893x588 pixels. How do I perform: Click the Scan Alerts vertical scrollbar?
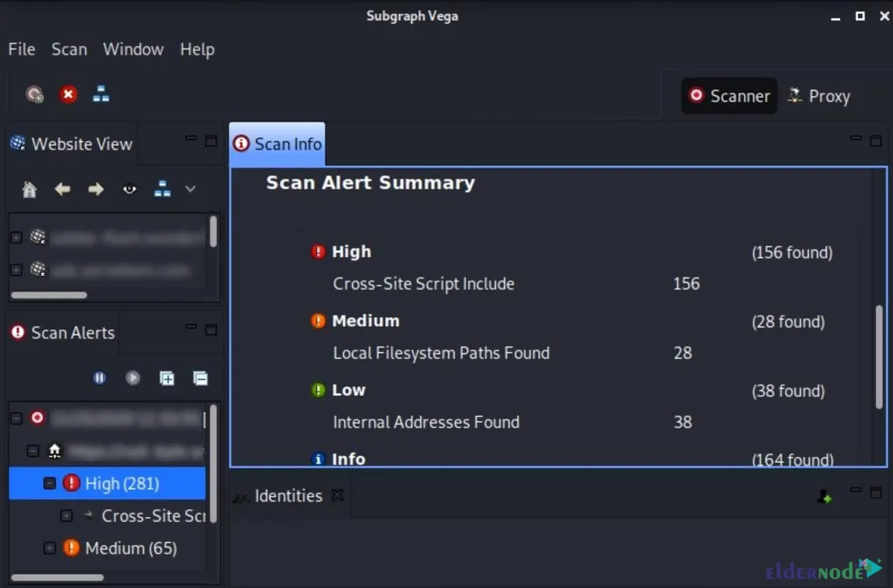[213, 464]
